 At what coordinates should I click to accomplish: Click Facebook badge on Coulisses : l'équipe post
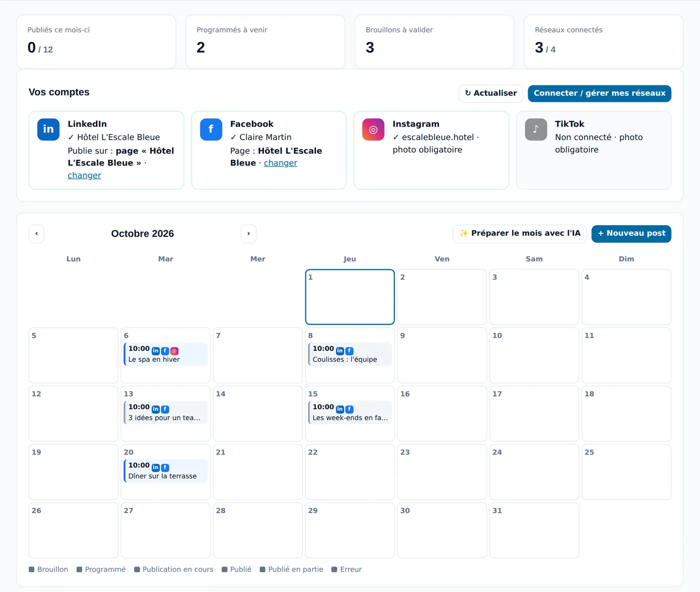[349, 351]
